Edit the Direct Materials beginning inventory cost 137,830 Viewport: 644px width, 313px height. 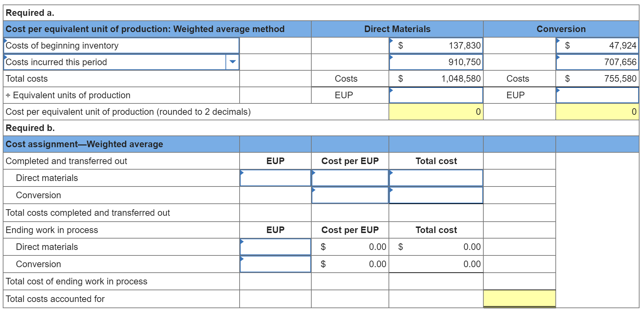pos(436,46)
